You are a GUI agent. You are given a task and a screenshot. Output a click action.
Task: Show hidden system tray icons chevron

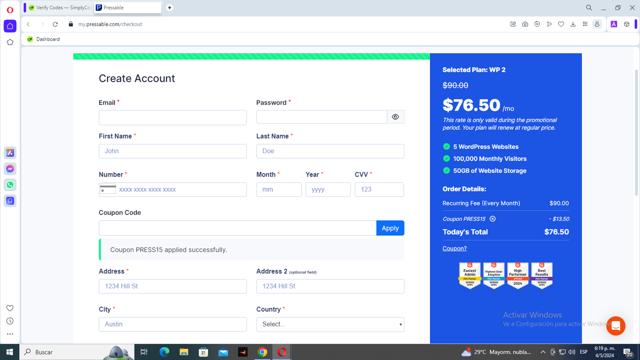click(543, 352)
